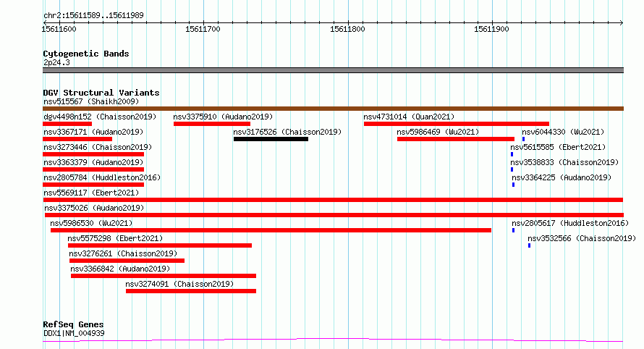Click nsv3375910 (Audano2019) label

tap(223, 117)
